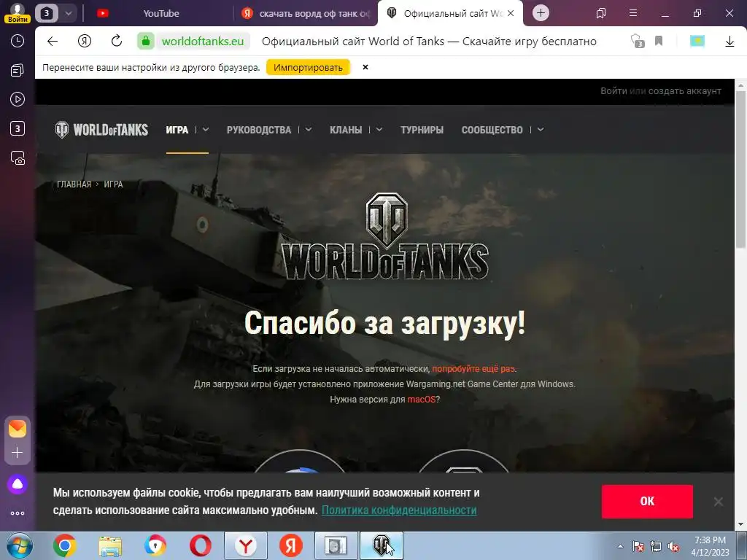This screenshot has width=747, height=560.
Task: Expand the РУКОВОДСТВА dropdown chevron
Action: tap(309, 130)
